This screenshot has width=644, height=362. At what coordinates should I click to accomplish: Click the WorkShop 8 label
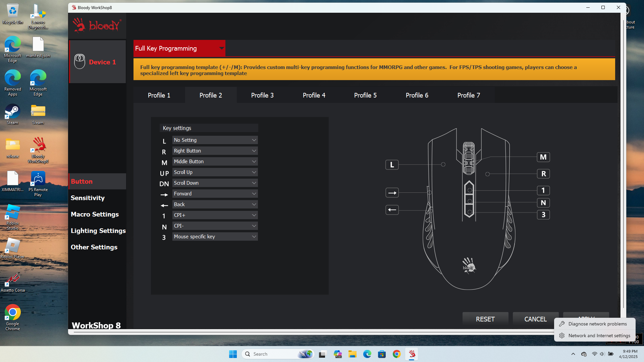[x=96, y=325]
